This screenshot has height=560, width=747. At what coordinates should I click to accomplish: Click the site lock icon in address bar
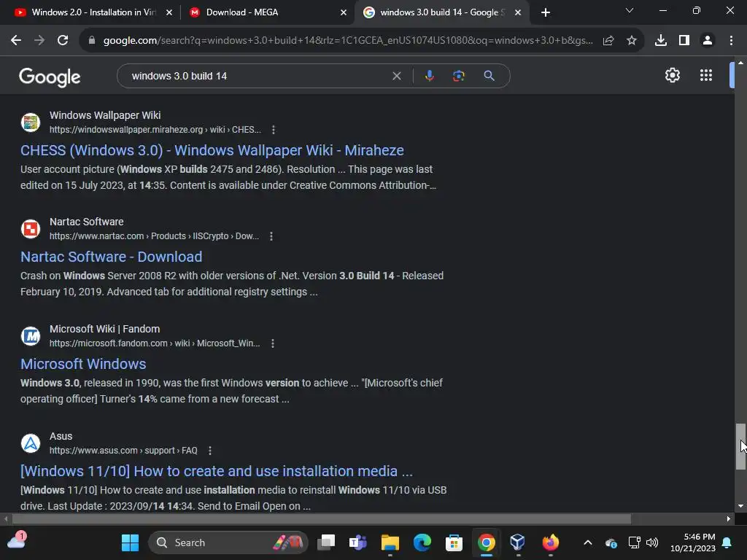pos(92,41)
